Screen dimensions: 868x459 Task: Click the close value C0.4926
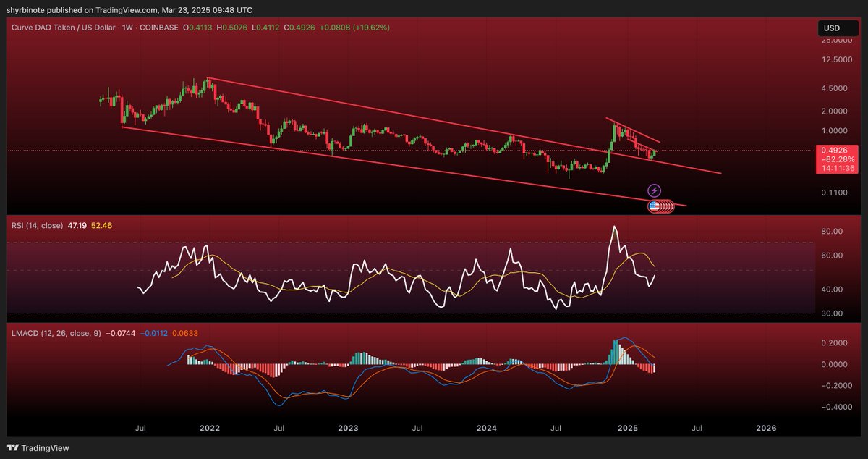(x=300, y=27)
